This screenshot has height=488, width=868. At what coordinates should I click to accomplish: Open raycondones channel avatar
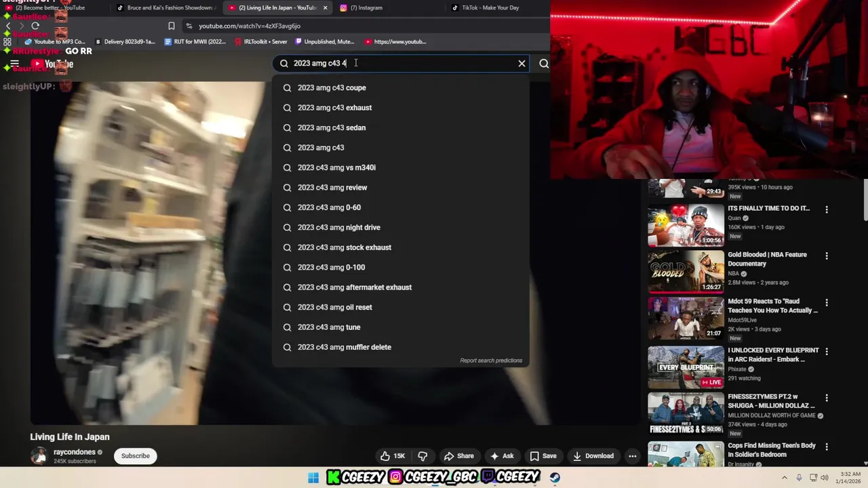39,455
